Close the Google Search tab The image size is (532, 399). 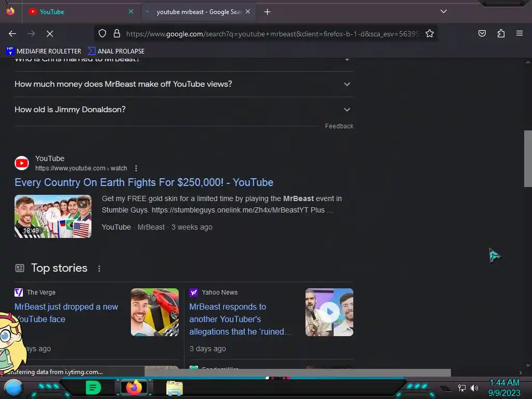(x=248, y=11)
